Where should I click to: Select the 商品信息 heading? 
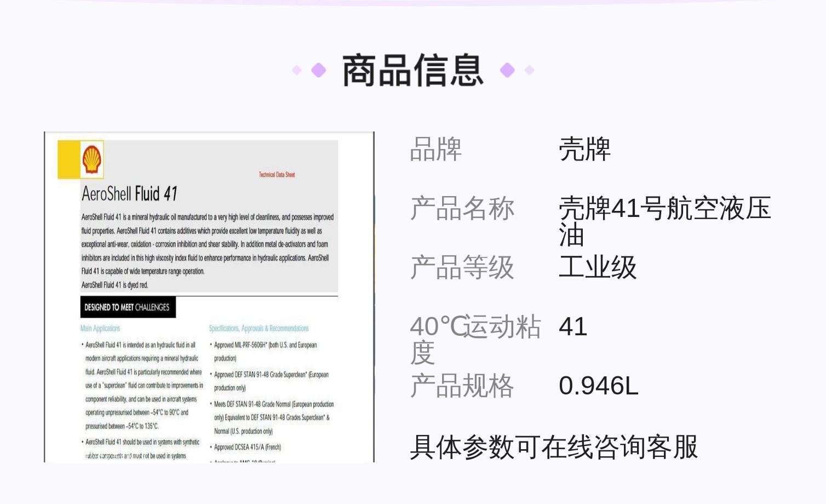coord(413,71)
